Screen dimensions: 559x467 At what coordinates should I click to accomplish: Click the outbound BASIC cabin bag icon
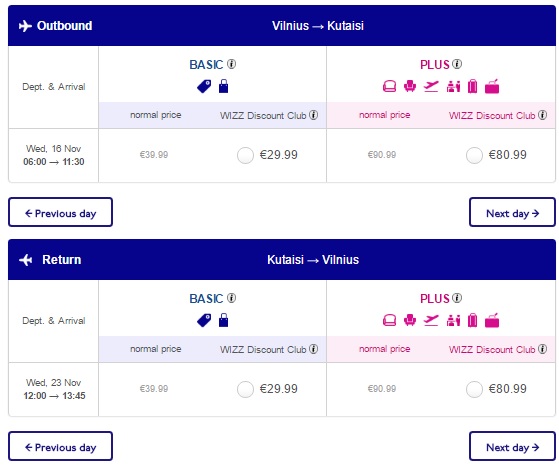pos(224,86)
